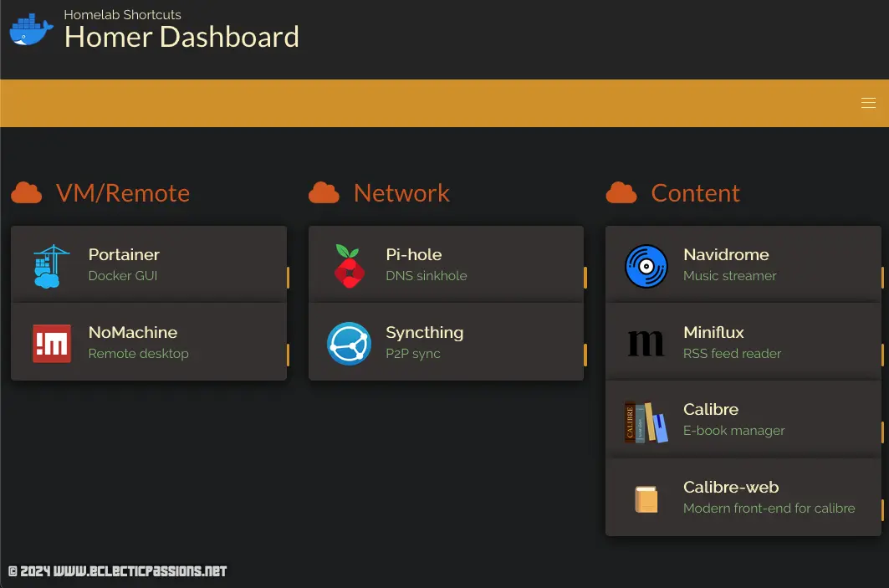
Task: Click the Calibre-web orange book icon
Action: (x=646, y=499)
